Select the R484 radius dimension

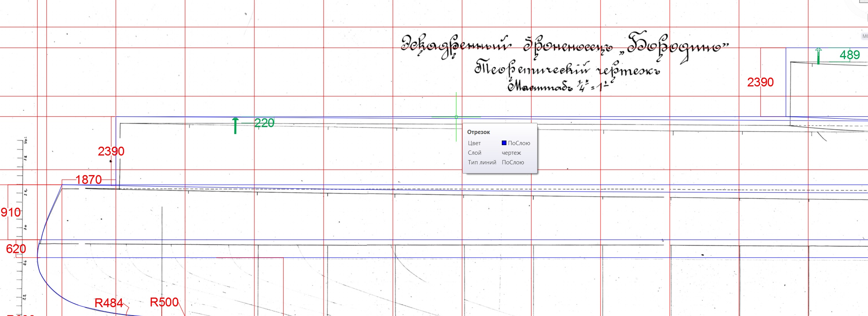click(108, 303)
